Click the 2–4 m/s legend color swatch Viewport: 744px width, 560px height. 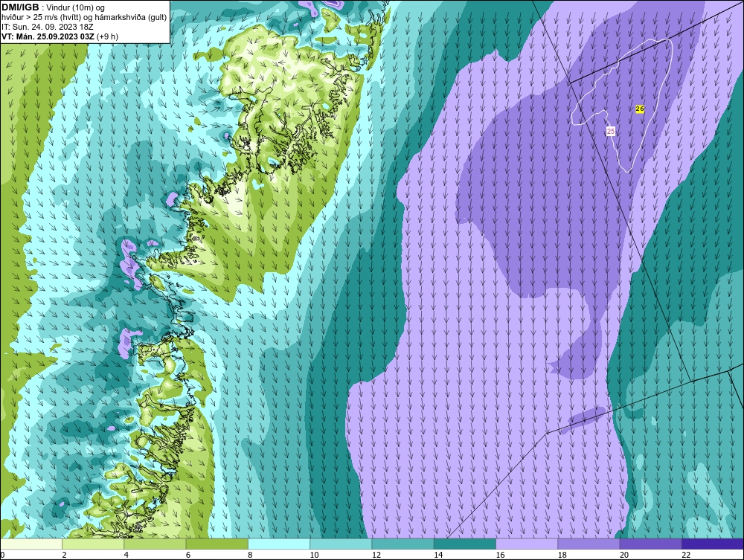pos(93,544)
